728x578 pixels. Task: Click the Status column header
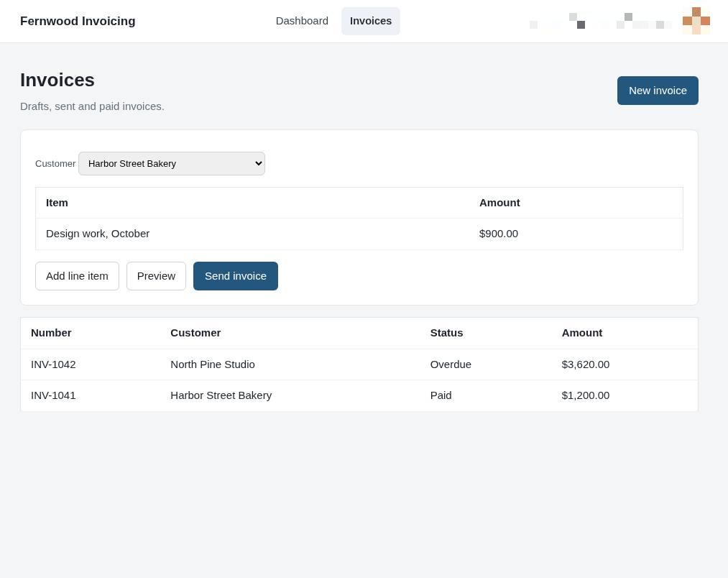pyautogui.click(x=446, y=333)
